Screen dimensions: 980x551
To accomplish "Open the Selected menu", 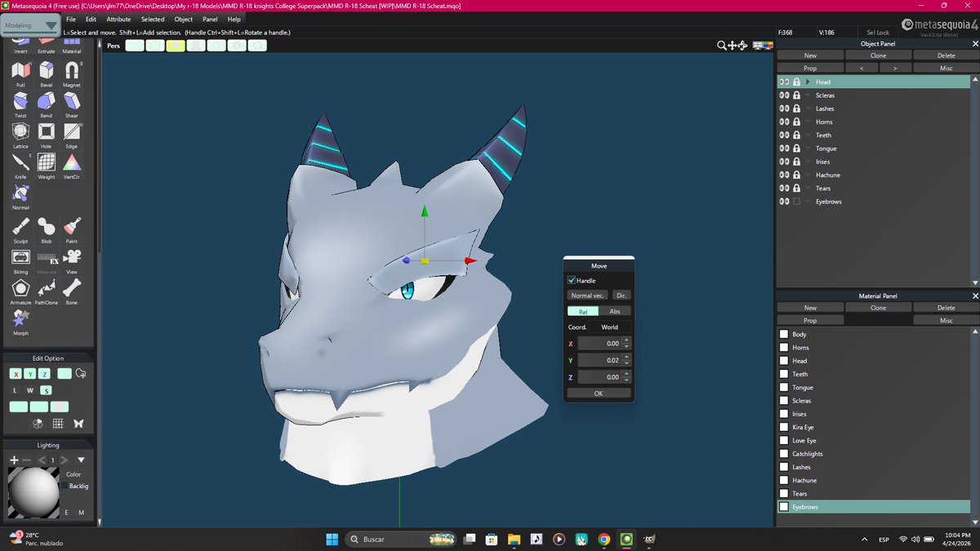I will click(153, 19).
